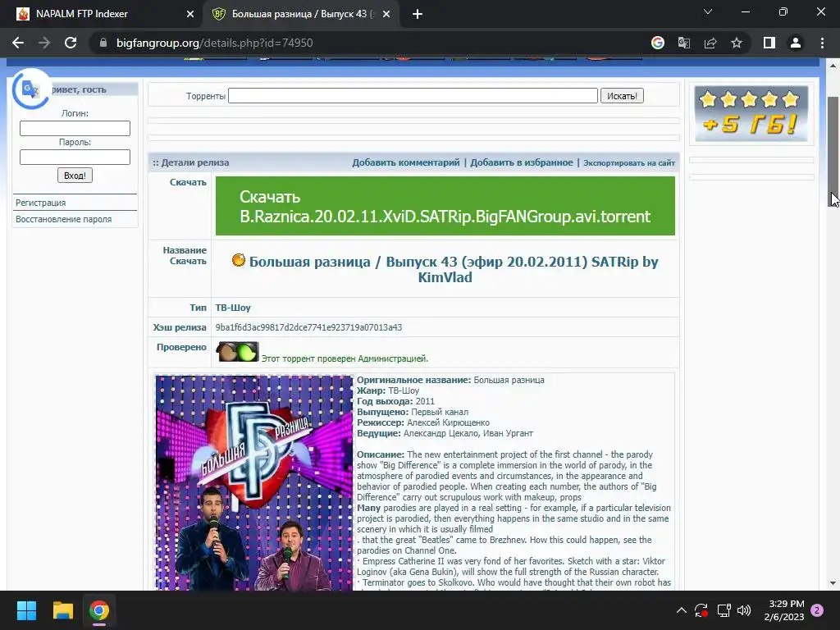Click the Искать! search button
840x630 pixels.
[x=622, y=96]
